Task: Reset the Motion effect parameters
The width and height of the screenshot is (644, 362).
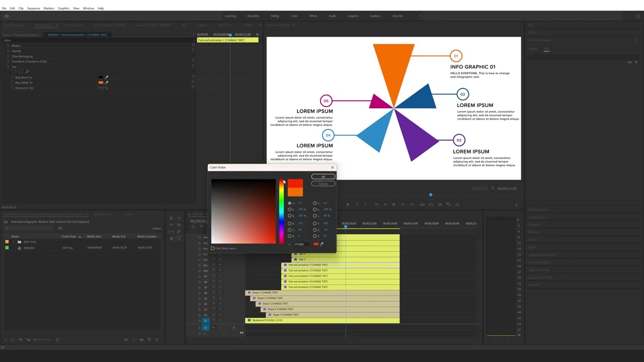Action: [x=193, y=45]
